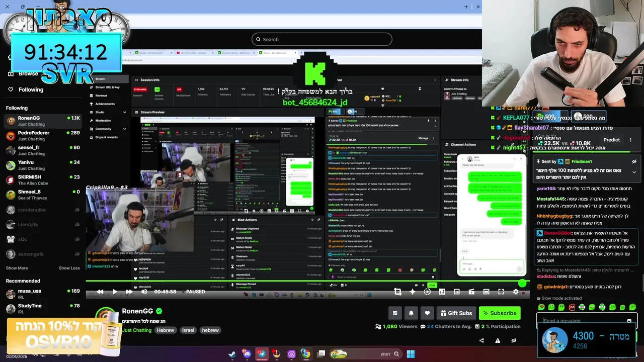
Task: Click the Just Chatting category link
Action: (x=136, y=330)
